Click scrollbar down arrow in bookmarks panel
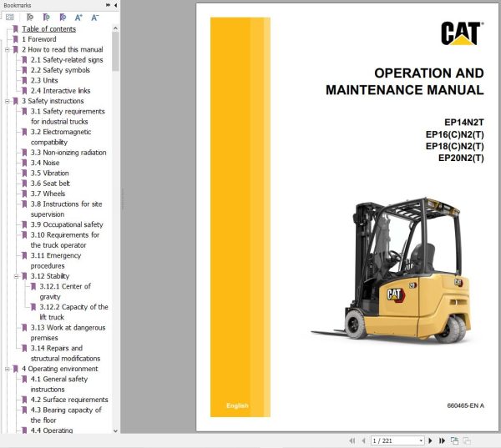Viewport: 501px width, 448px height. pyautogui.click(x=116, y=430)
